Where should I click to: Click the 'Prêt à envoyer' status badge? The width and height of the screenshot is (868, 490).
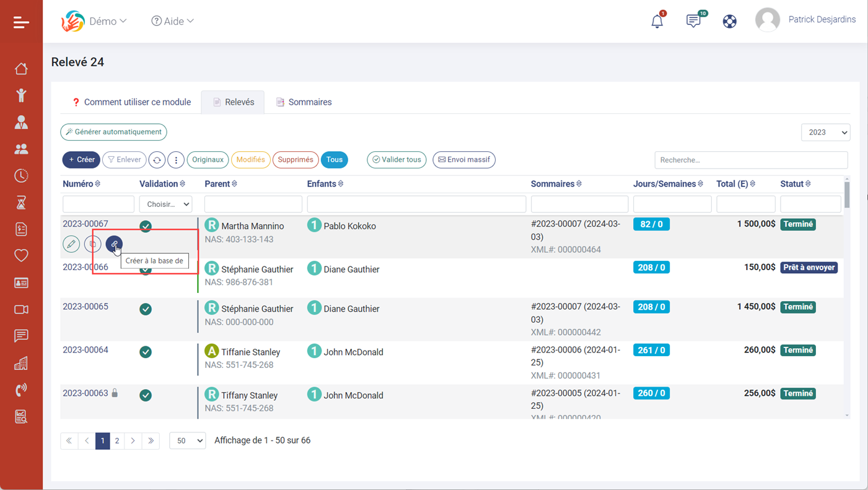tap(809, 268)
